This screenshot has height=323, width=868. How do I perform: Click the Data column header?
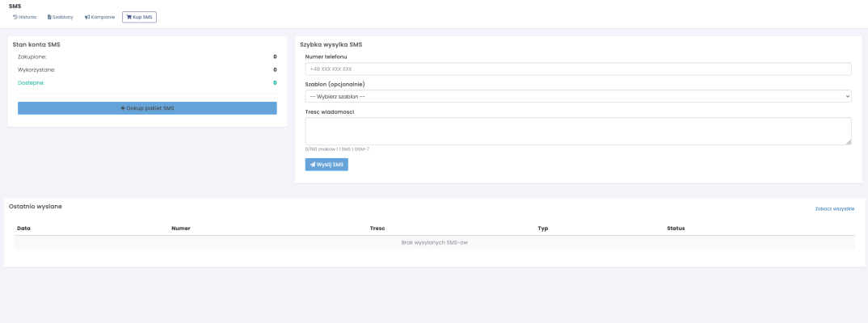coord(23,229)
